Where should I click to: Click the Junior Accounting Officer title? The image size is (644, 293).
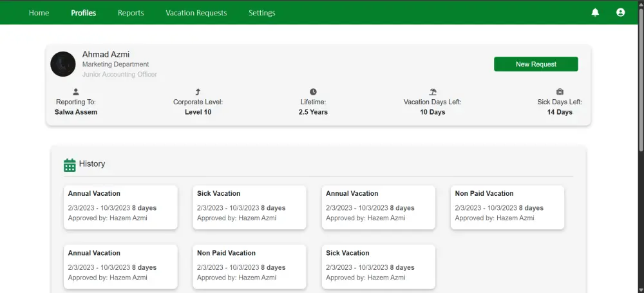click(x=120, y=75)
